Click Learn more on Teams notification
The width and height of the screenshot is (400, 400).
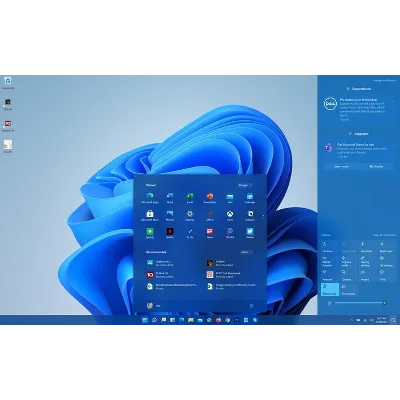[341, 166]
